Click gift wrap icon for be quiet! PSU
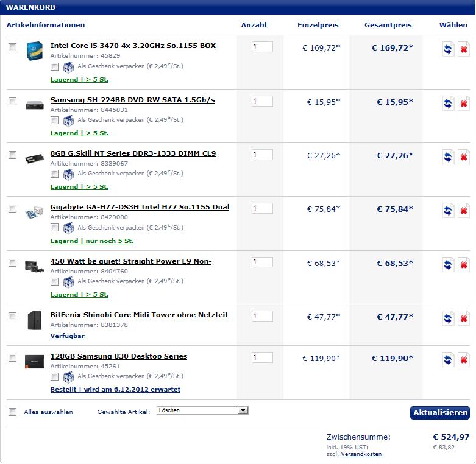The image size is (476, 464). click(x=68, y=282)
